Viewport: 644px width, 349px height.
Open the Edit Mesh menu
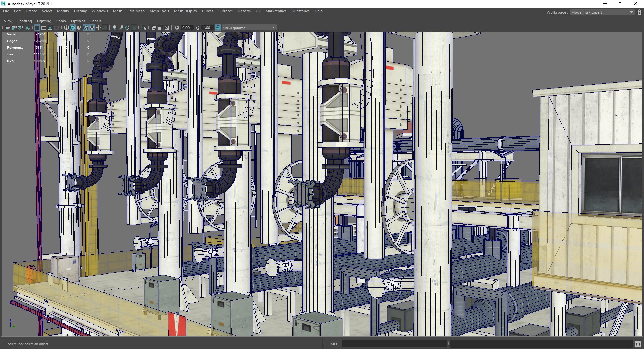pyautogui.click(x=136, y=11)
